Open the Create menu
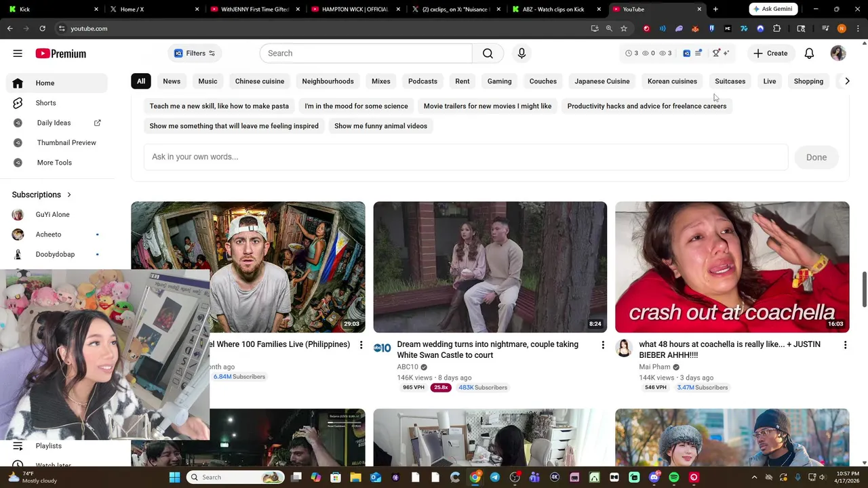868x488 pixels. pos(770,54)
